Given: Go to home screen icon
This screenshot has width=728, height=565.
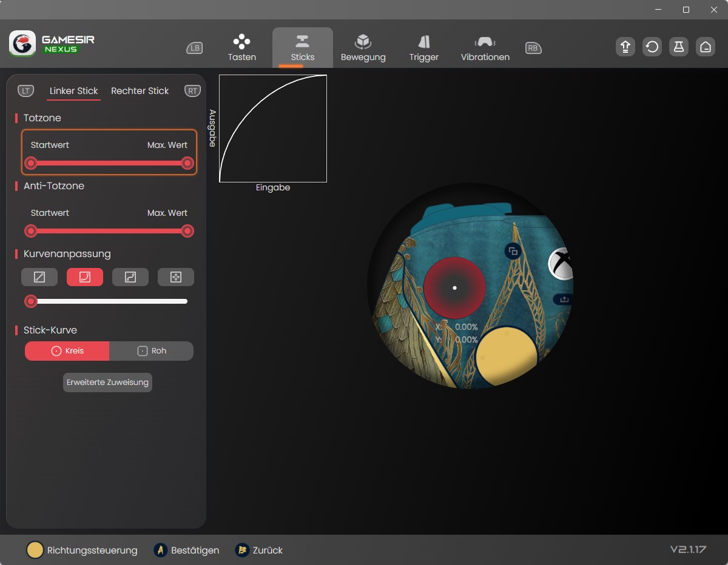Looking at the screenshot, I should 706,47.
